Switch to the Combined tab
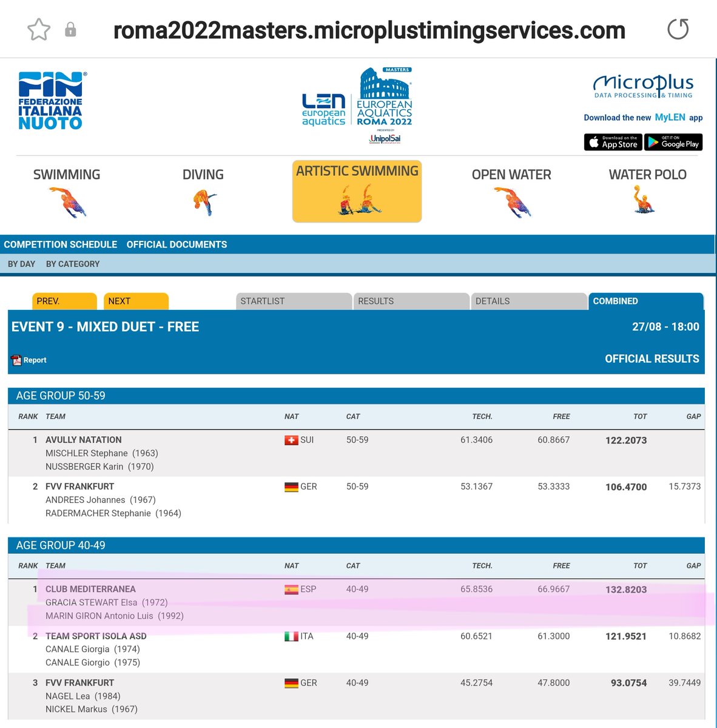Viewport: 717px width, 728px height. tap(646, 301)
